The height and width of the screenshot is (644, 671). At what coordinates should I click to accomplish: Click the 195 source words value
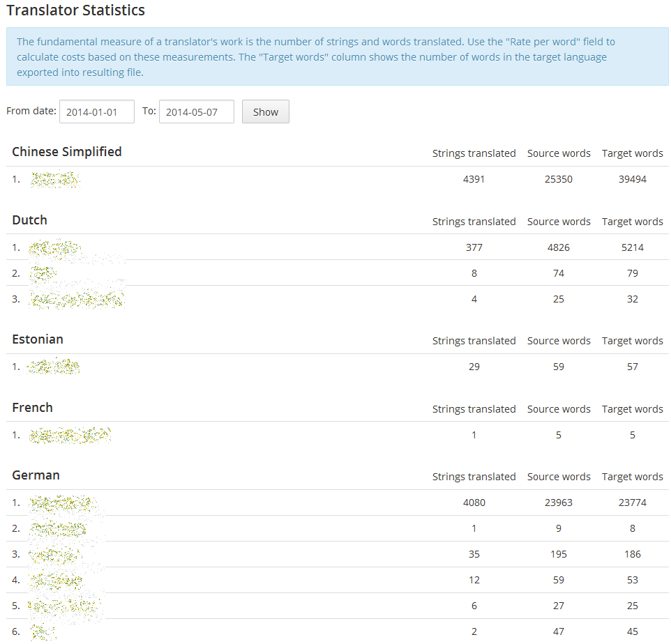pos(559,554)
